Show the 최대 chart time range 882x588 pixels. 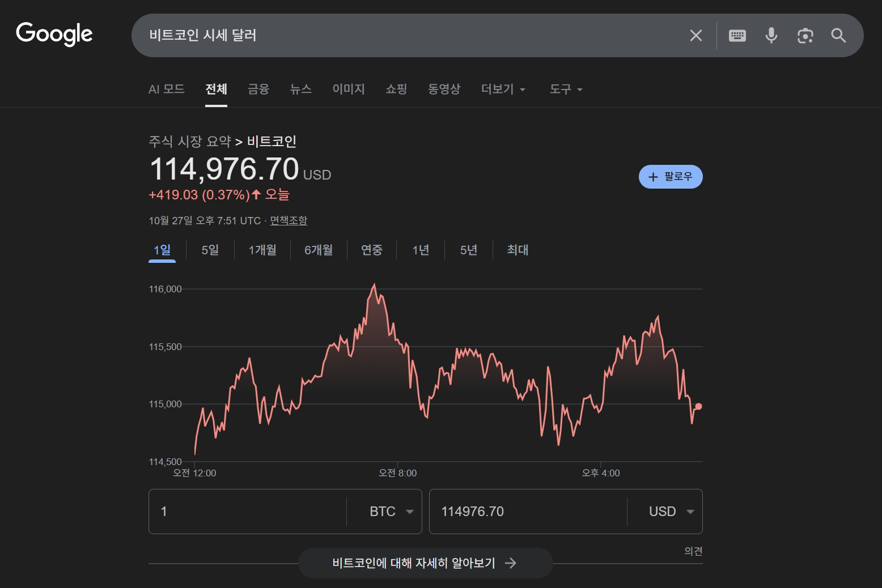[x=517, y=250]
